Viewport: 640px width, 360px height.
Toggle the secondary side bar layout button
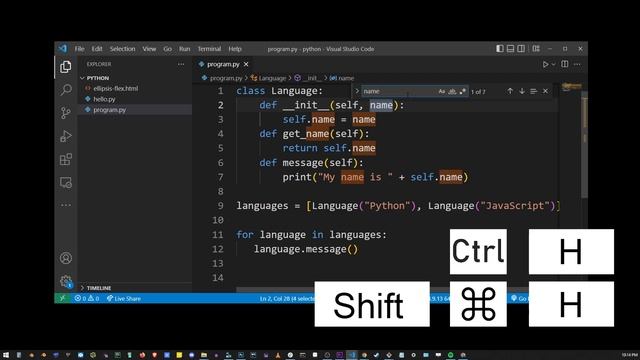[521, 49]
